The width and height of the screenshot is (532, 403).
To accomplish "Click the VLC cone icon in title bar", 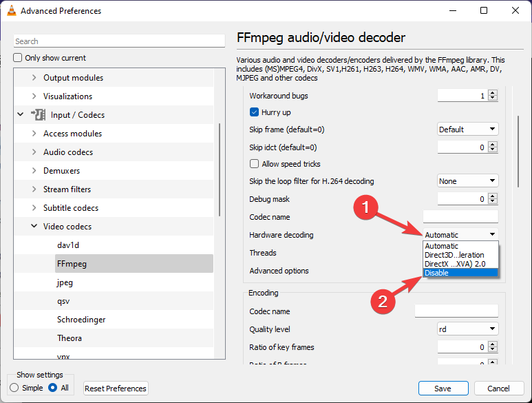I will pyautogui.click(x=12, y=10).
